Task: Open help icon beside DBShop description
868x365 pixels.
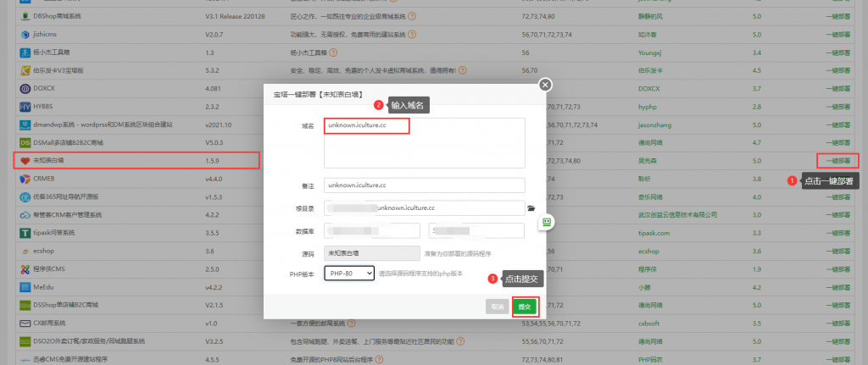Action: coord(412,17)
